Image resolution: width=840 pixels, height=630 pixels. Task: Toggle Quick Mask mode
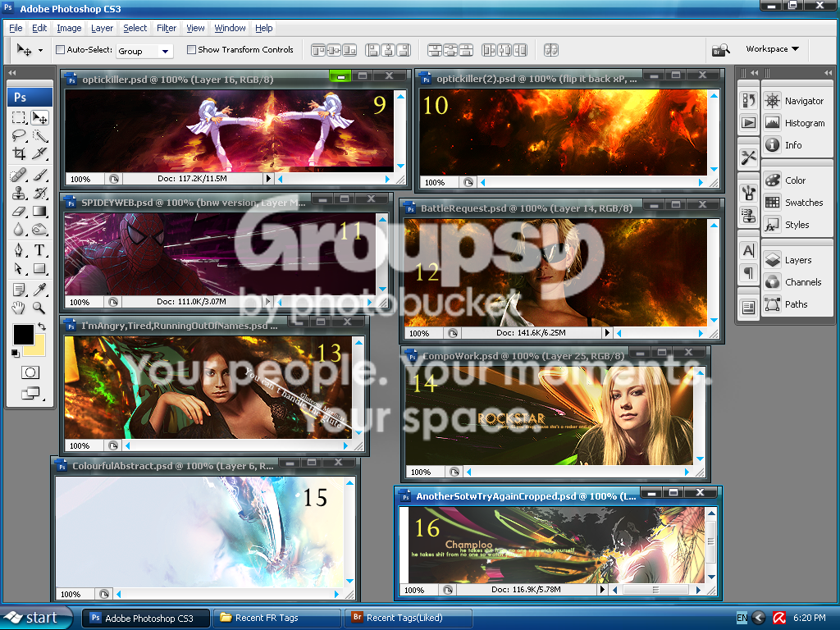(30, 372)
